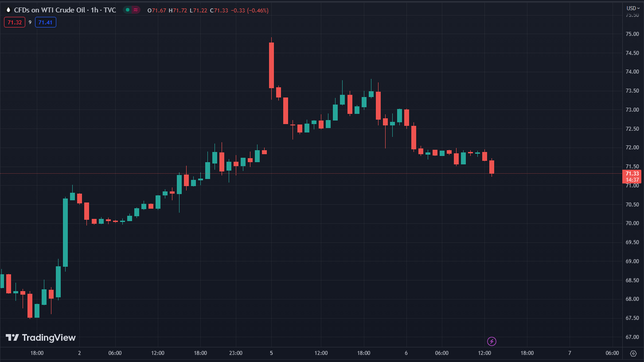Open the chart settings hexagon icon

click(632, 353)
